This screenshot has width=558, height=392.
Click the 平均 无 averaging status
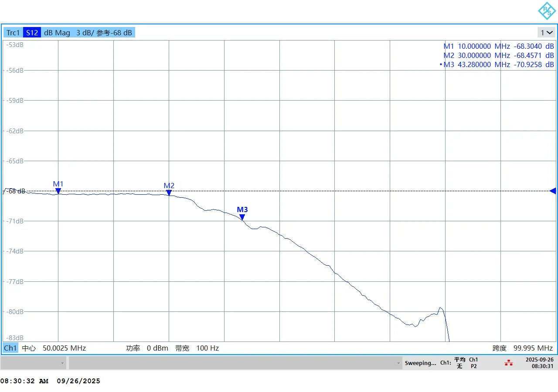click(459, 363)
